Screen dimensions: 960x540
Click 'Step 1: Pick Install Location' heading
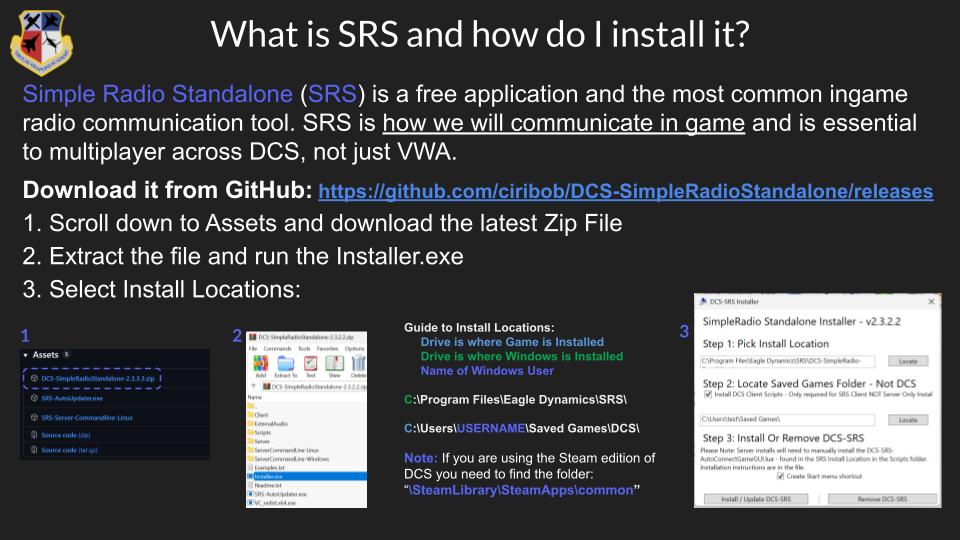pyautogui.click(x=765, y=343)
